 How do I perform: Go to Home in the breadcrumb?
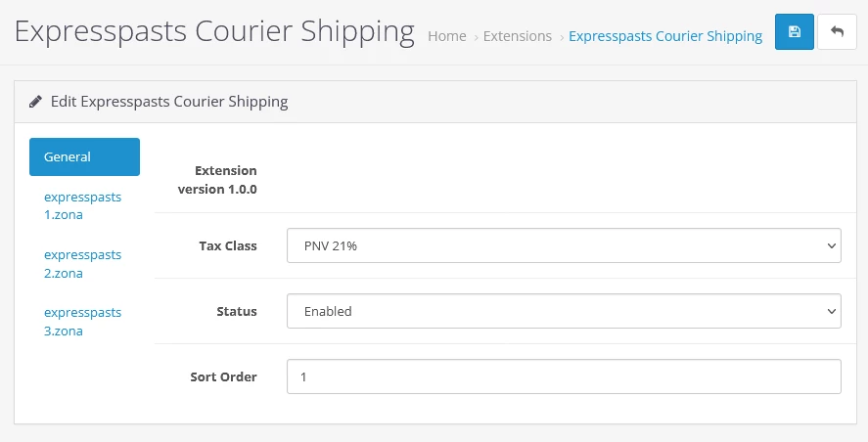[x=447, y=36]
